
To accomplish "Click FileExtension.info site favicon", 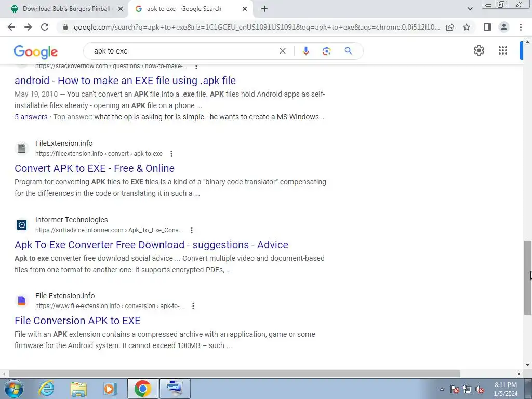I will (22, 149).
